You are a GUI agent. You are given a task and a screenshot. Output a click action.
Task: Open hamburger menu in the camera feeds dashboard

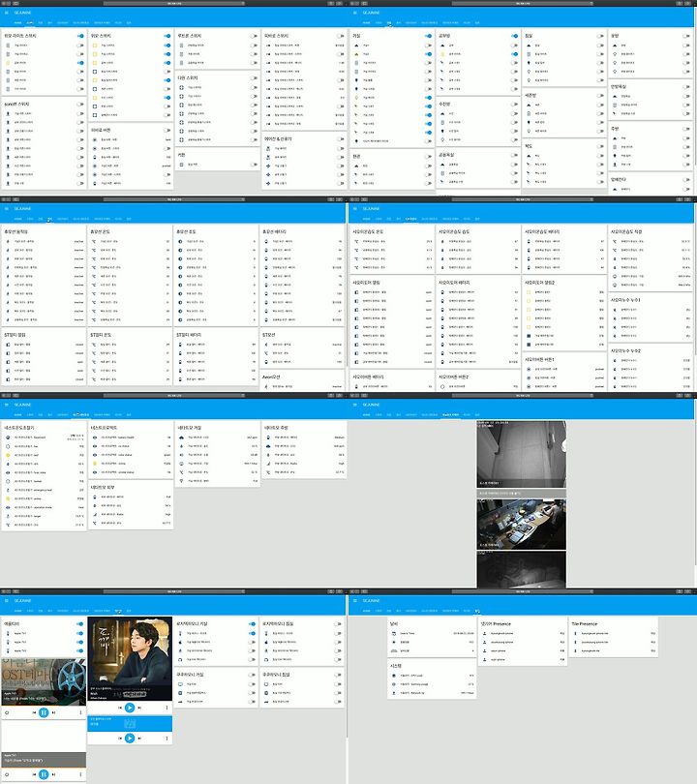coord(355,405)
